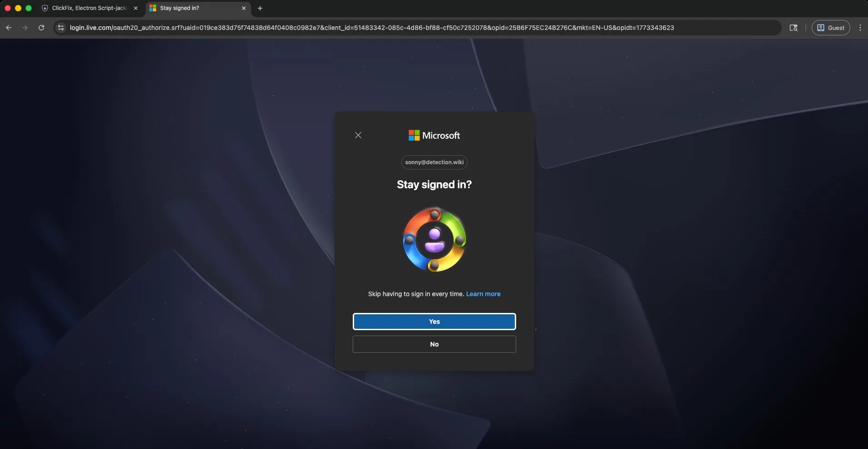The height and width of the screenshot is (449, 868).
Task: Minimize the browser window with yellow button
Action: [18, 8]
